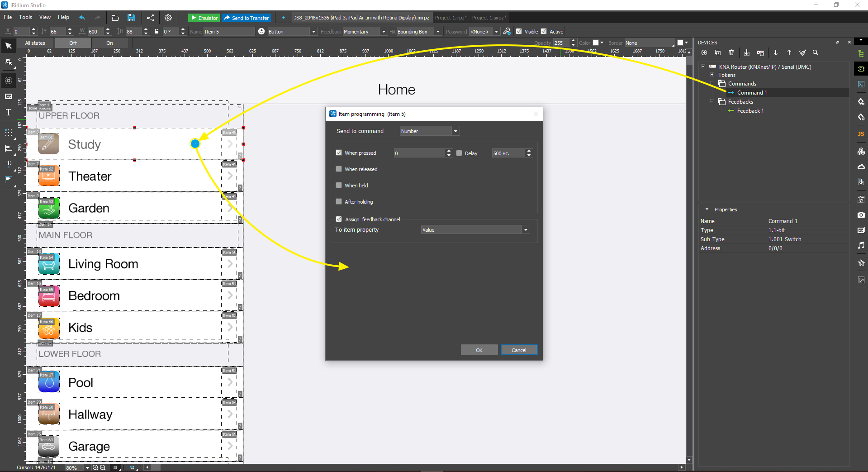The width and height of the screenshot is (868, 472).
Task: Launch the Emulator
Action: pyautogui.click(x=204, y=18)
